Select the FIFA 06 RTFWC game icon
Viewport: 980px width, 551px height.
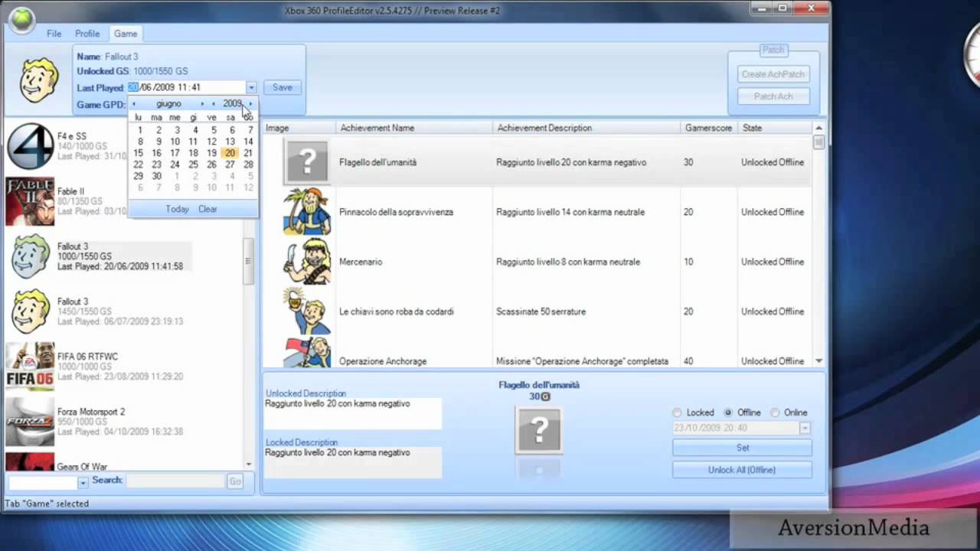click(x=31, y=366)
